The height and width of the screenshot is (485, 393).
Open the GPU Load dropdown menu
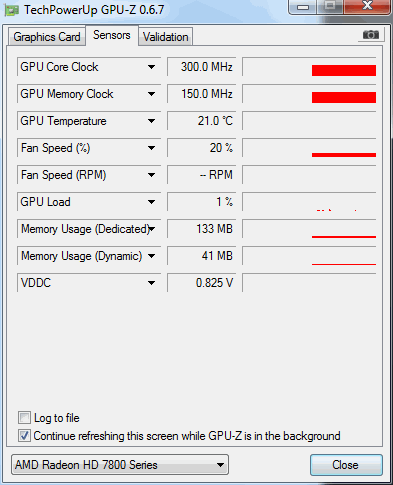pyautogui.click(x=152, y=202)
